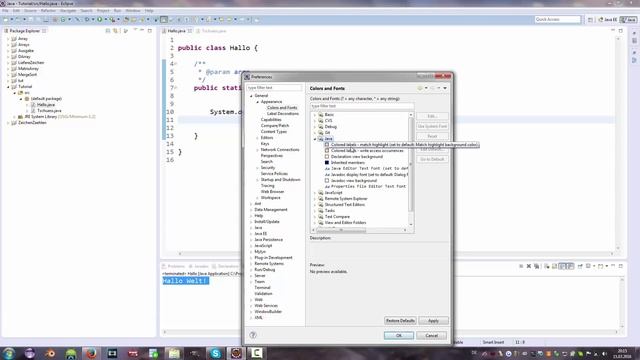The height and width of the screenshot is (360, 640).
Task: Click the help question mark icon in Preferences
Action: point(253,335)
